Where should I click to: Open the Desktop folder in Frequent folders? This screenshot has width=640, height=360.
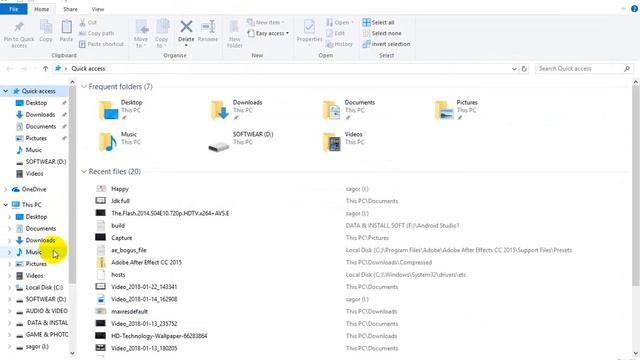121,110
